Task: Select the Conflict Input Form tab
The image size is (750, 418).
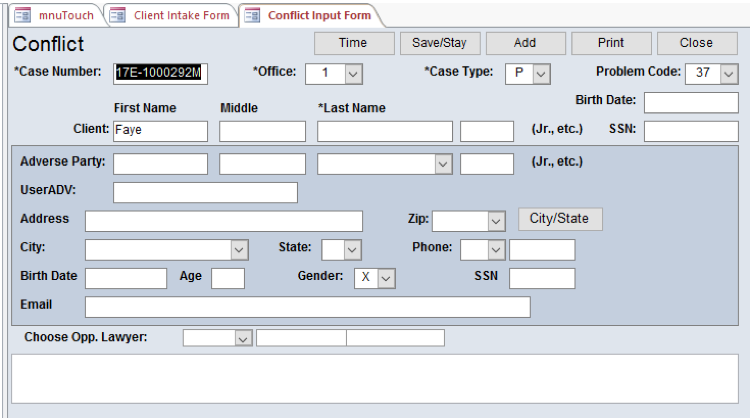Action: [309, 15]
